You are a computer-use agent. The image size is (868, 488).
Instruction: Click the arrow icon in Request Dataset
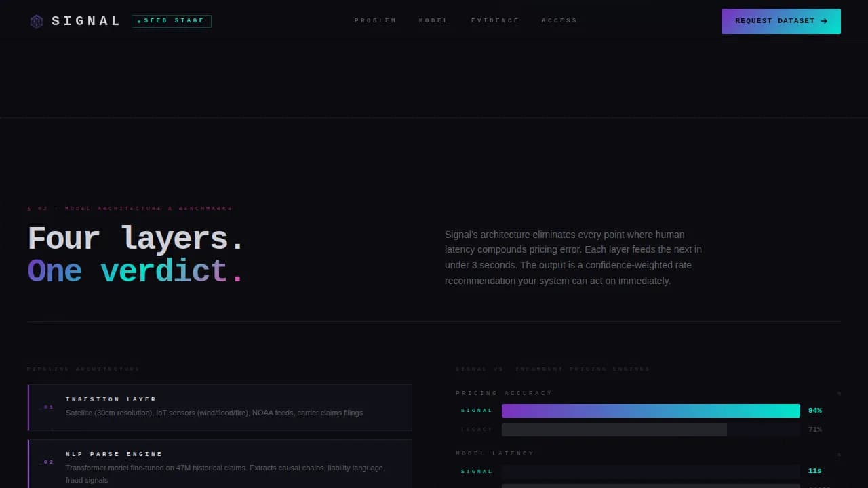pos(824,21)
